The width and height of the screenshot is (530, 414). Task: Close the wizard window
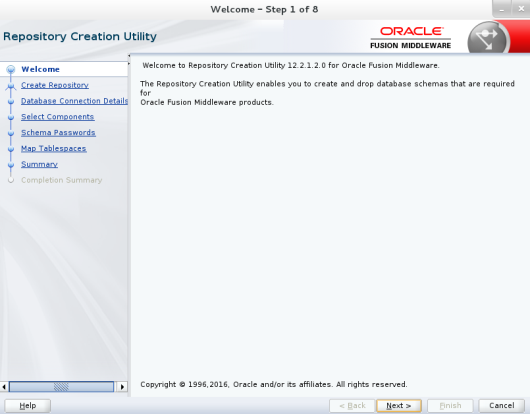521,9
